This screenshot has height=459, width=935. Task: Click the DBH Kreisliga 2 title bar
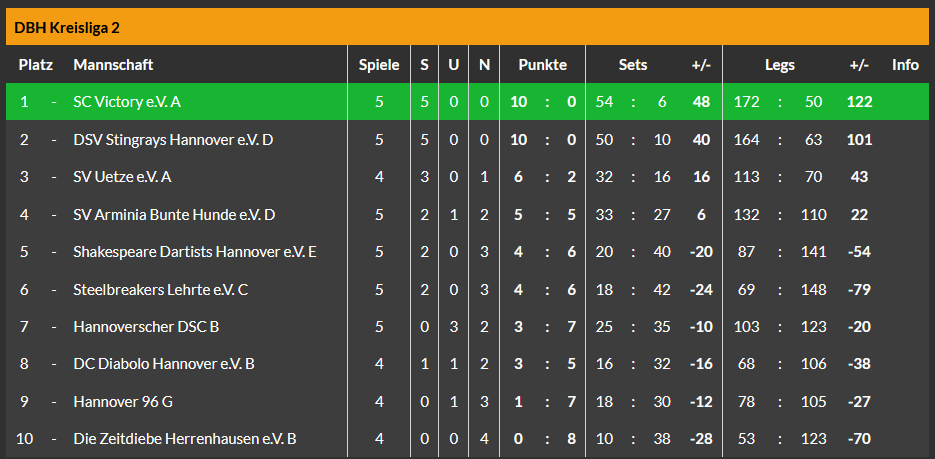click(x=467, y=27)
